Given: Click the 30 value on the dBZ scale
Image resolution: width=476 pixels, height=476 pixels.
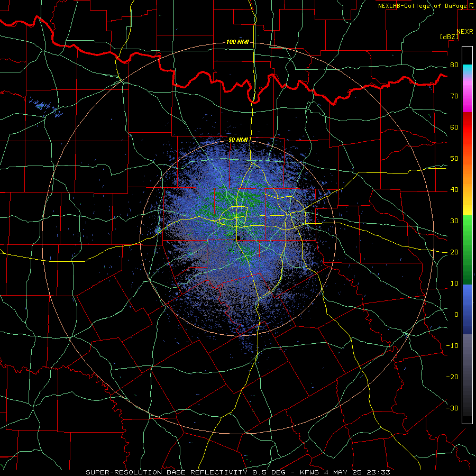Looking at the screenshot, I should [454, 221].
